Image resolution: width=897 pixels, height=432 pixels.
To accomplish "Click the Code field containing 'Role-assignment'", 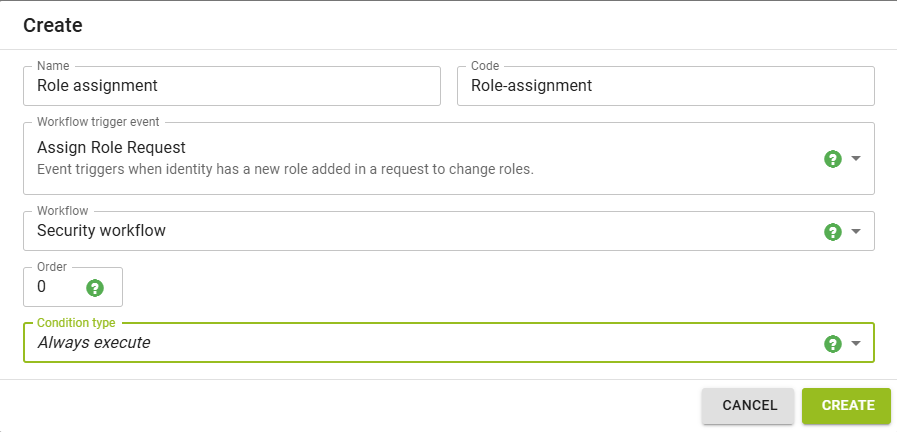I will pos(665,86).
